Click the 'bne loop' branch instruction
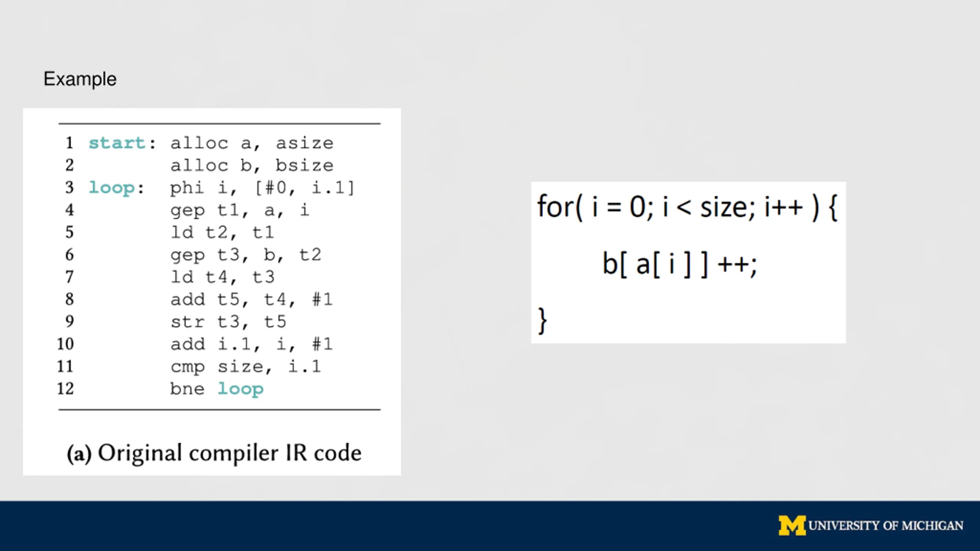The height and width of the screenshot is (551, 980). tap(217, 389)
